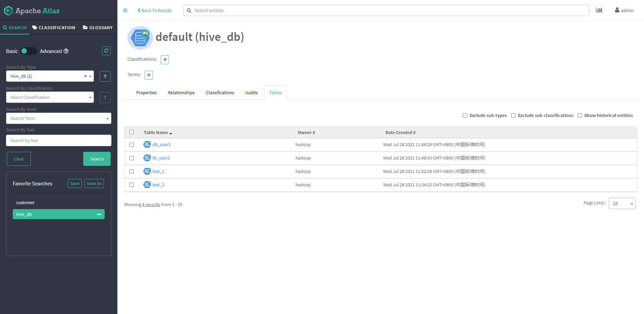Click the table icon beside test_2
The image size is (644, 314).
(147, 185)
